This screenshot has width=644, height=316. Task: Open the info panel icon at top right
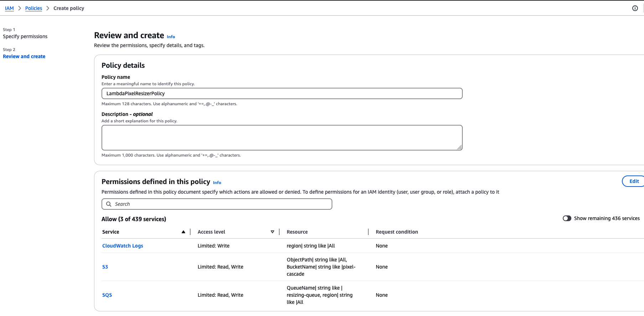[635, 8]
